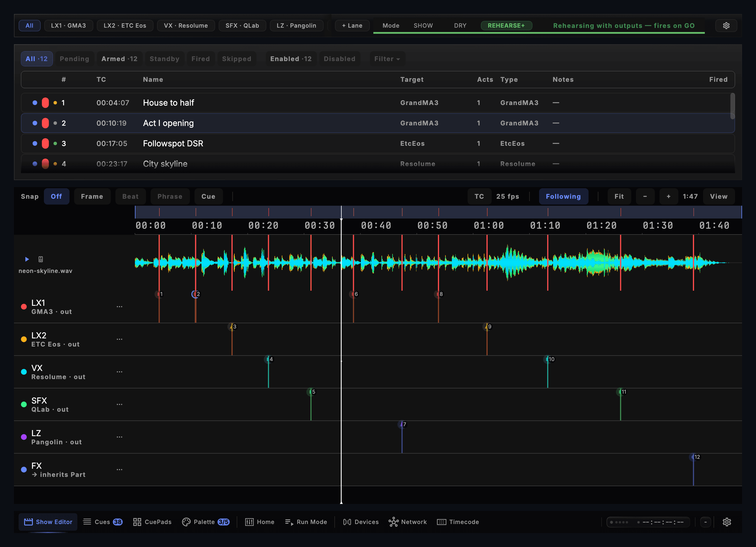Set snap to Off

56,196
